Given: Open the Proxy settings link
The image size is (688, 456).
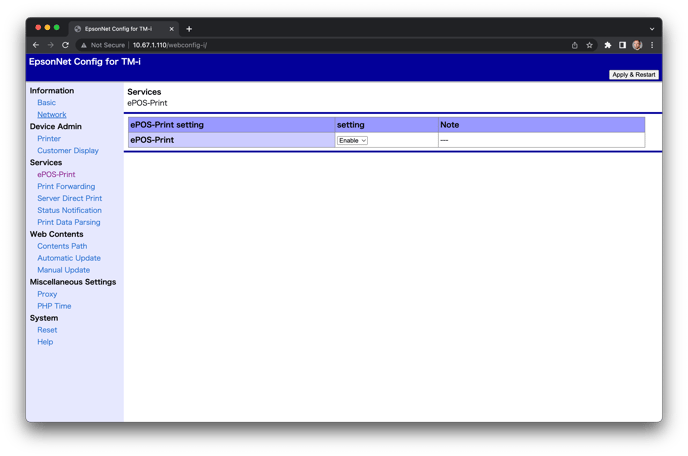Looking at the screenshot, I should (47, 294).
